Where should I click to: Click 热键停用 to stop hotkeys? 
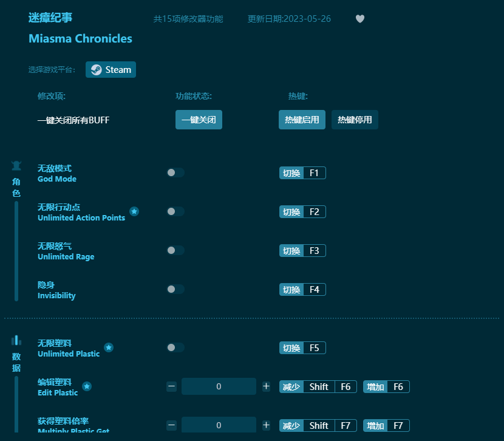(x=355, y=120)
